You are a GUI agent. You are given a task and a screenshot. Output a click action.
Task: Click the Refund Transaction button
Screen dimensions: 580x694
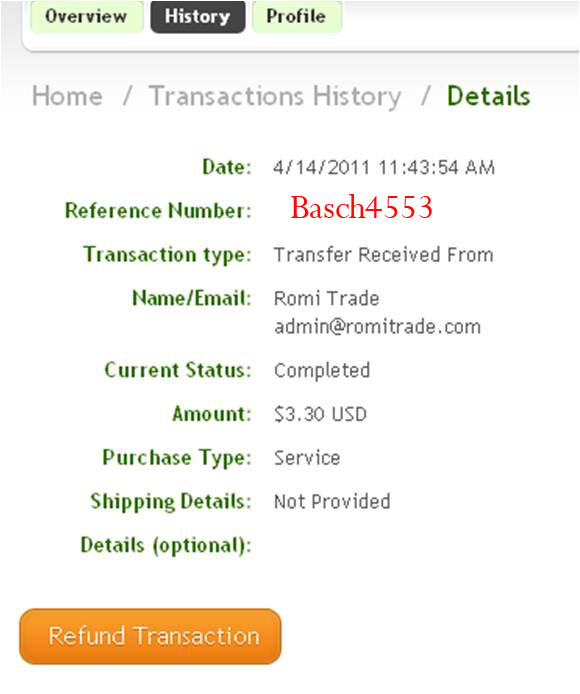coord(151,636)
